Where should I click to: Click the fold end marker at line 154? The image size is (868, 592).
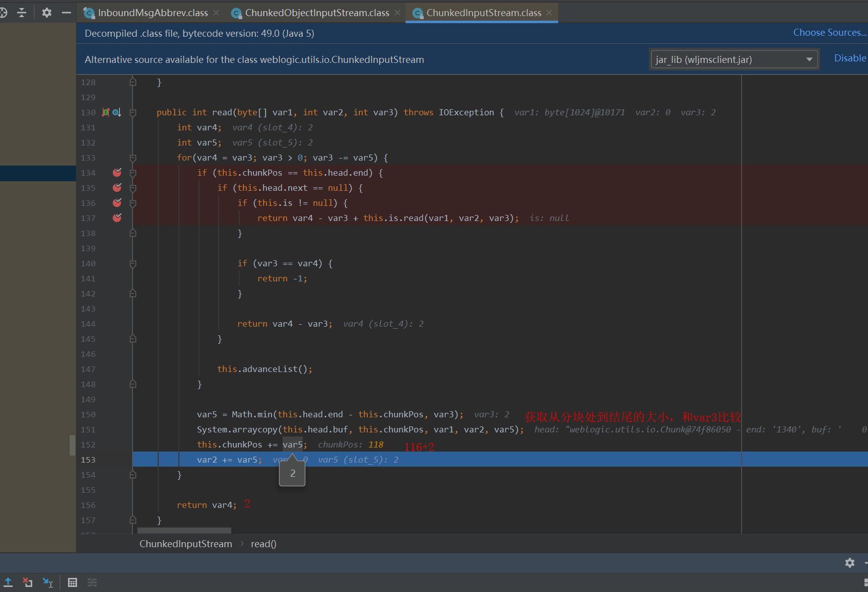133,475
